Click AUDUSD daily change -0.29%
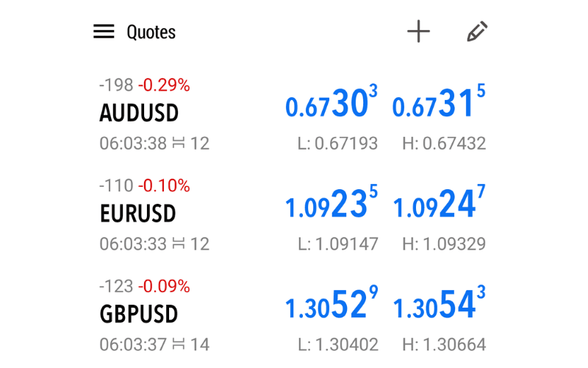This screenshot has height=368, width=588. pos(164,85)
